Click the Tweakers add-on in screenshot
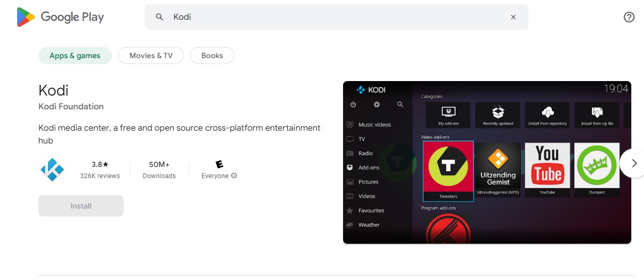The width and height of the screenshot is (644, 280). (448, 171)
